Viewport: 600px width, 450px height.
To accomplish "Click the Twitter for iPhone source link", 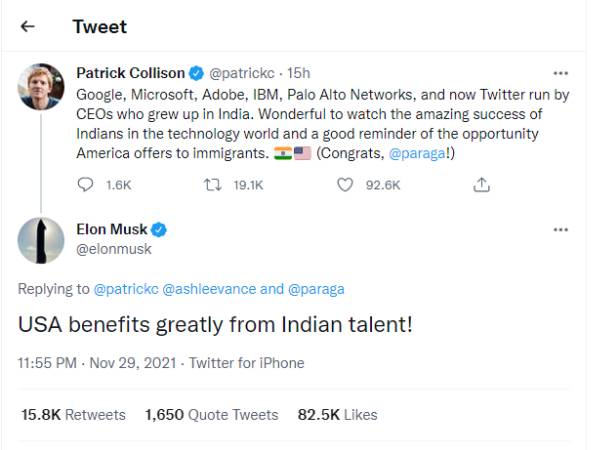I will tap(246, 363).
